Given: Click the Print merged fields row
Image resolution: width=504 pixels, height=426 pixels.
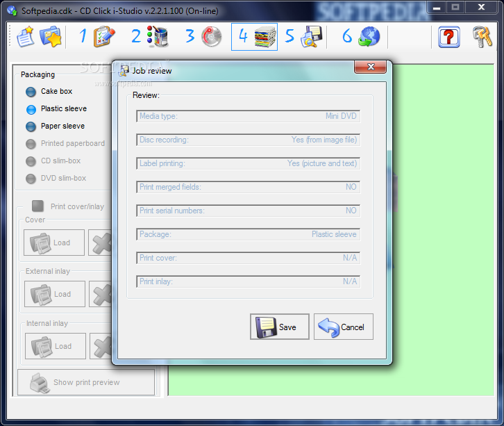Looking at the screenshot, I should [248, 187].
